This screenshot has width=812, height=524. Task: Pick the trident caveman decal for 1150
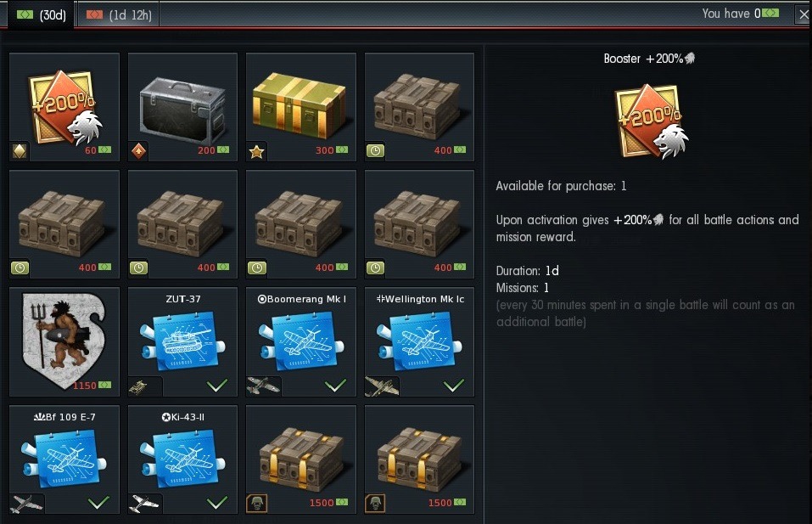[64, 342]
